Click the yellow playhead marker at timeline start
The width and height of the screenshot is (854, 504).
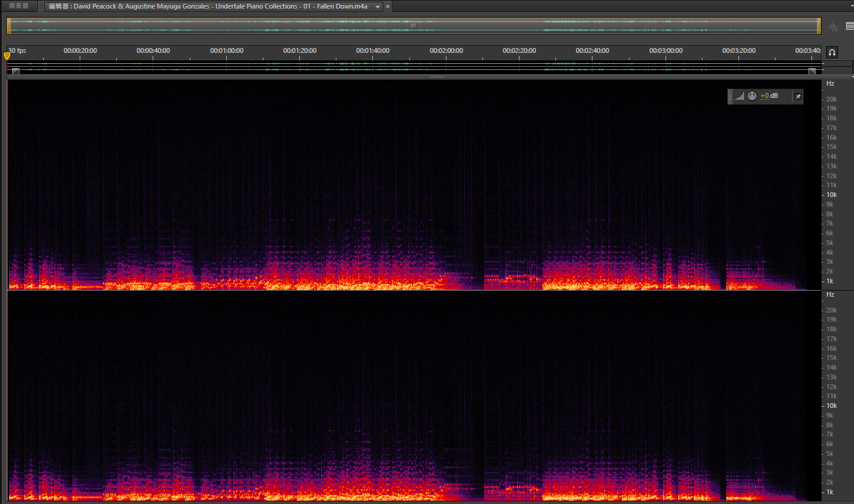[x=7, y=56]
